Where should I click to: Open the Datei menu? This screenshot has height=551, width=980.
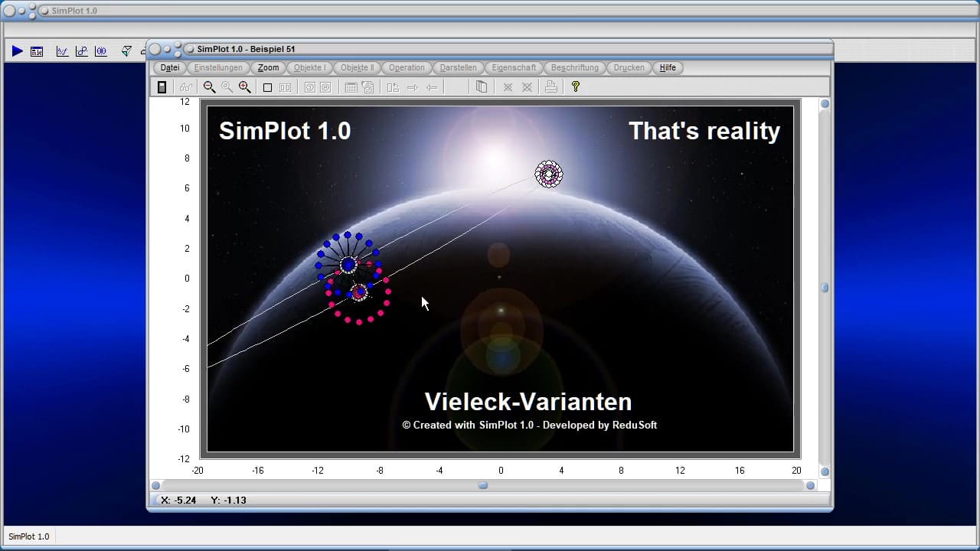(x=170, y=67)
